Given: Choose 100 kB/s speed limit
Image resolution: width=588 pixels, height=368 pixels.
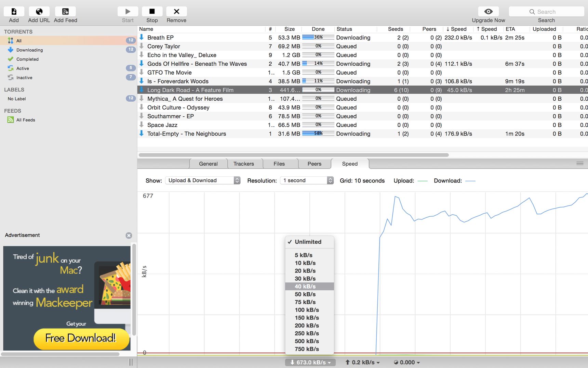Looking at the screenshot, I should 309,310.
